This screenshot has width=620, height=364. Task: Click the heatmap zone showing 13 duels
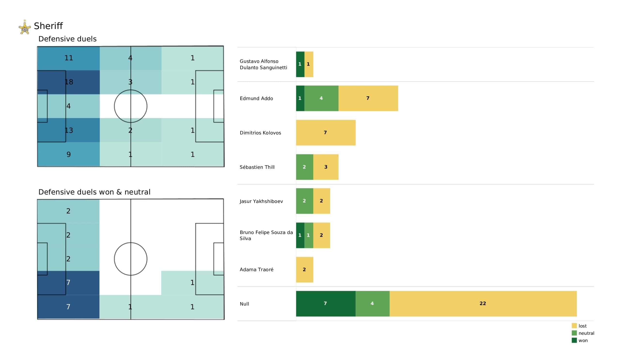click(x=69, y=130)
